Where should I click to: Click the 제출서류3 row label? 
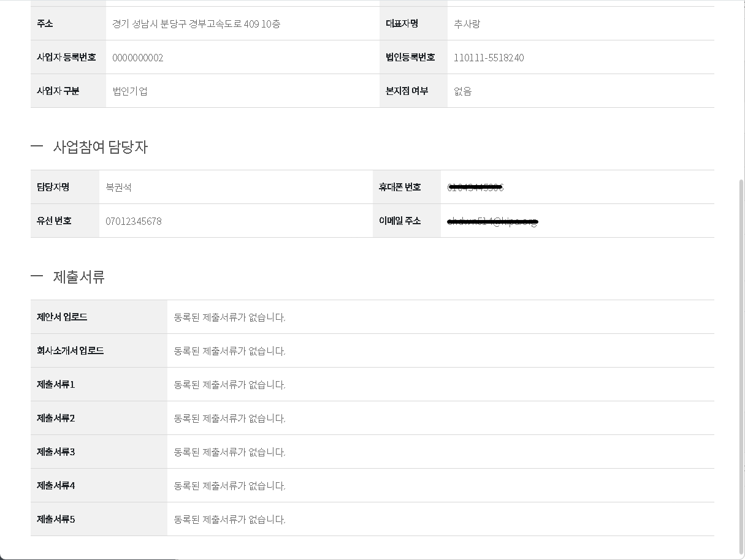(56, 452)
